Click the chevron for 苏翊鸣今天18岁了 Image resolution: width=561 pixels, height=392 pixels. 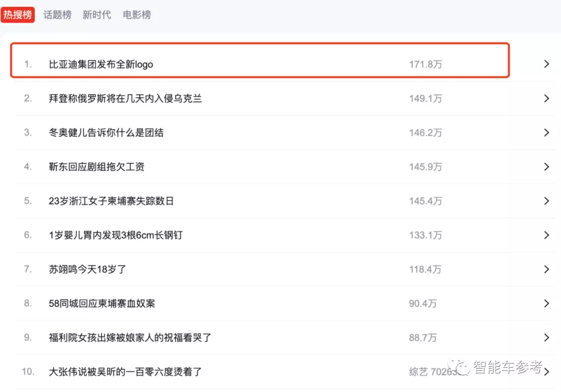(546, 269)
